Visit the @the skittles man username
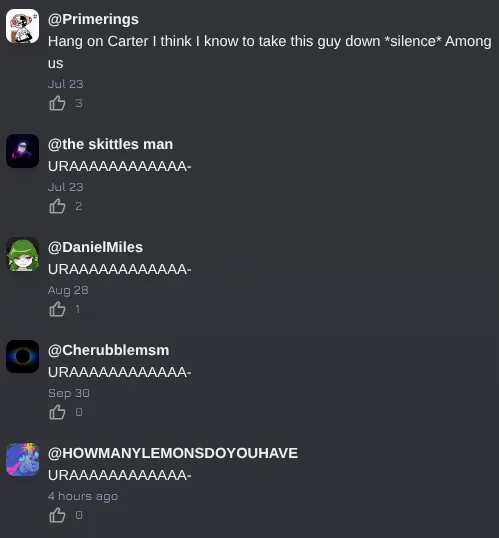The width and height of the screenshot is (499, 538). click(x=111, y=144)
